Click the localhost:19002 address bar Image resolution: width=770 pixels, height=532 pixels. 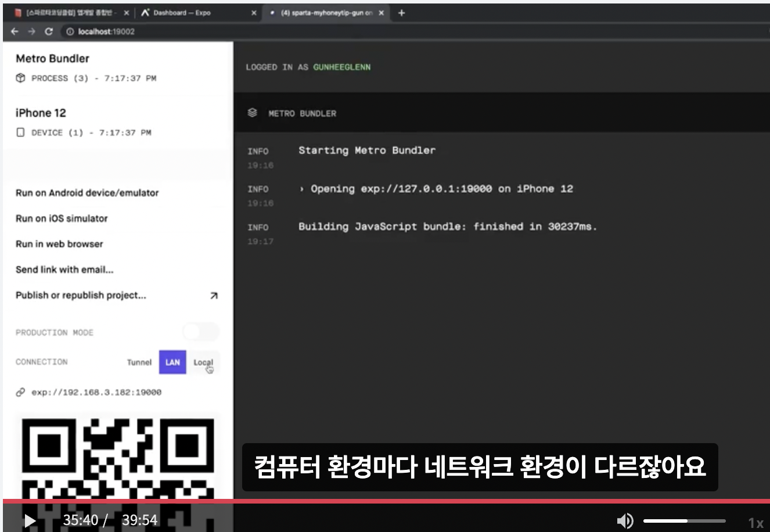tap(106, 31)
